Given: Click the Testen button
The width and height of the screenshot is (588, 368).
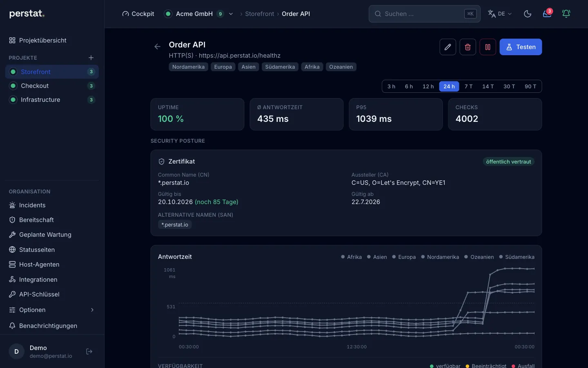Looking at the screenshot, I should coord(521,47).
